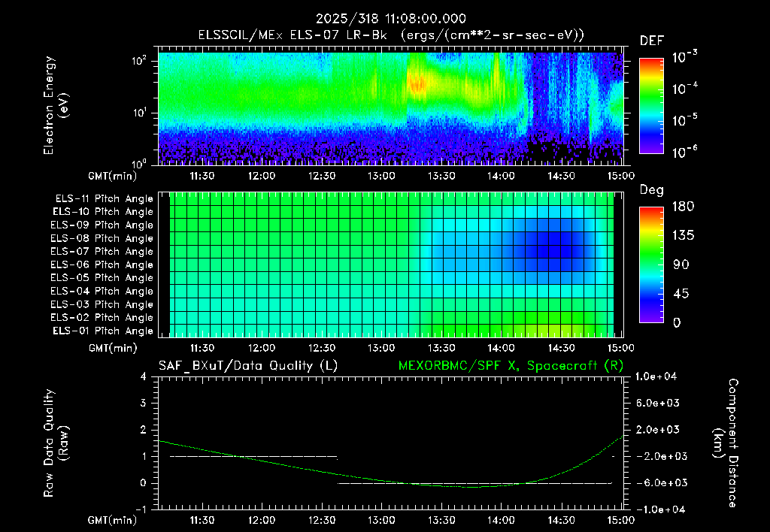Click the 10^-3 tick on DEF scale
Image resolution: width=770 pixels, height=532 pixels.
click(685, 57)
